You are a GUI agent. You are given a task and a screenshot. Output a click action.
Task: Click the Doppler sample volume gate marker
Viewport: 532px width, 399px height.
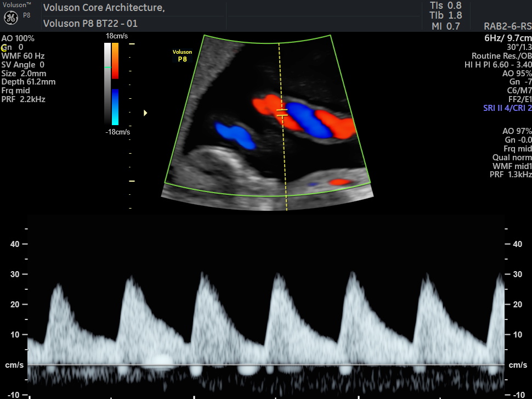tap(282, 113)
